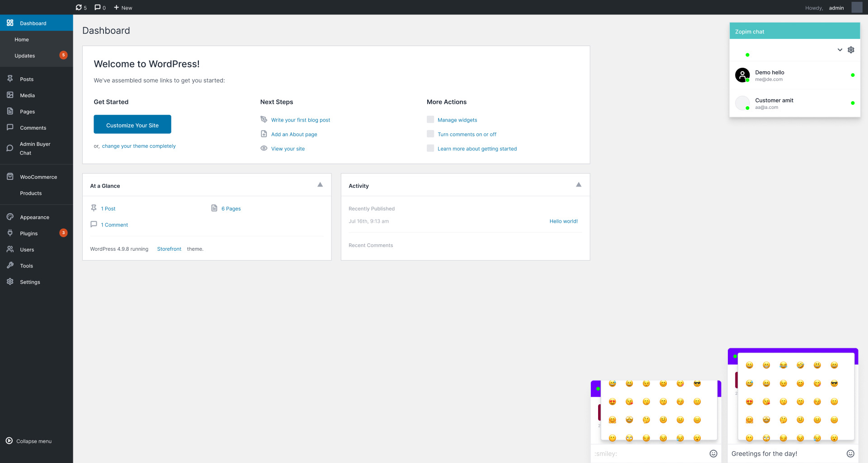Image resolution: width=868 pixels, height=463 pixels.
Task: Select Products under WooCommerce
Action: pos(30,193)
